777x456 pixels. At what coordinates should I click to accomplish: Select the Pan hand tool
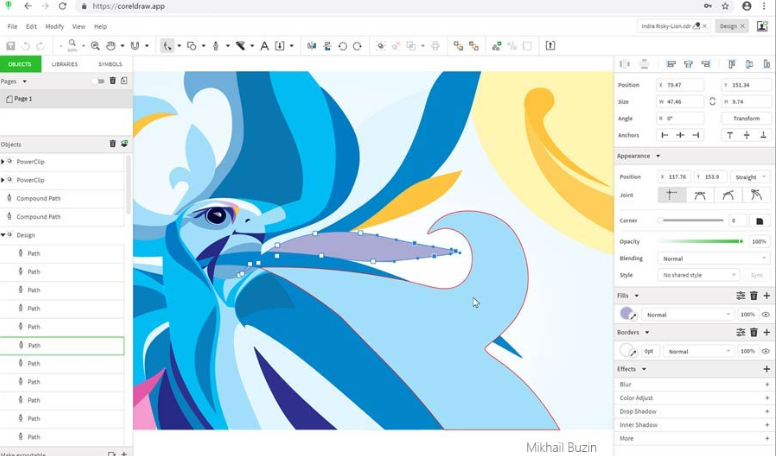coord(111,46)
